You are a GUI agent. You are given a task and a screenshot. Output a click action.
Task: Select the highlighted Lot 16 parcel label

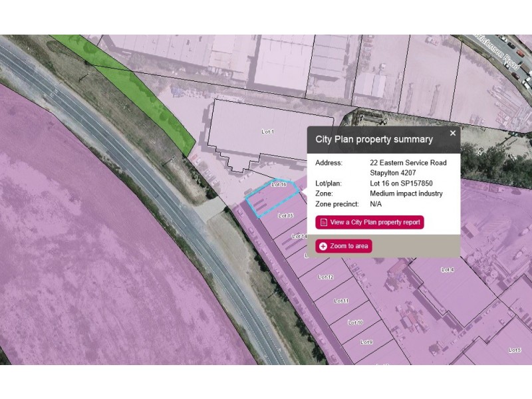pyautogui.click(x=279, y=185)
